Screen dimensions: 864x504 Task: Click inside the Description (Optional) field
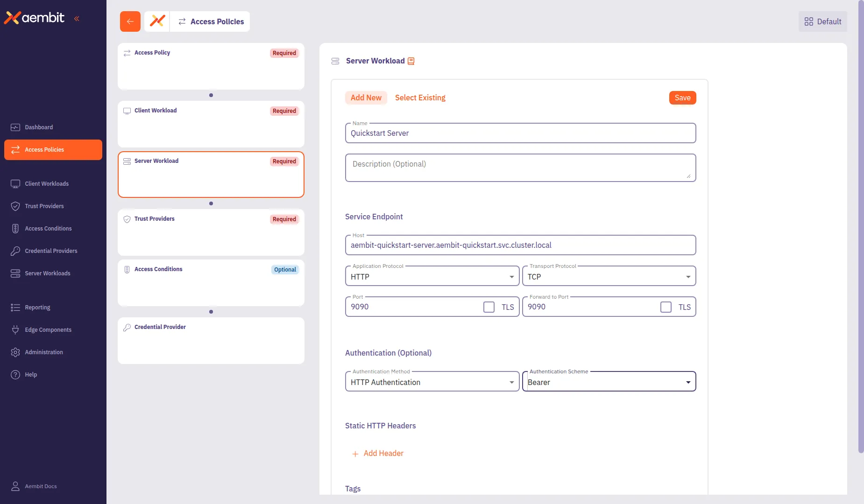(x=520, y=167)
